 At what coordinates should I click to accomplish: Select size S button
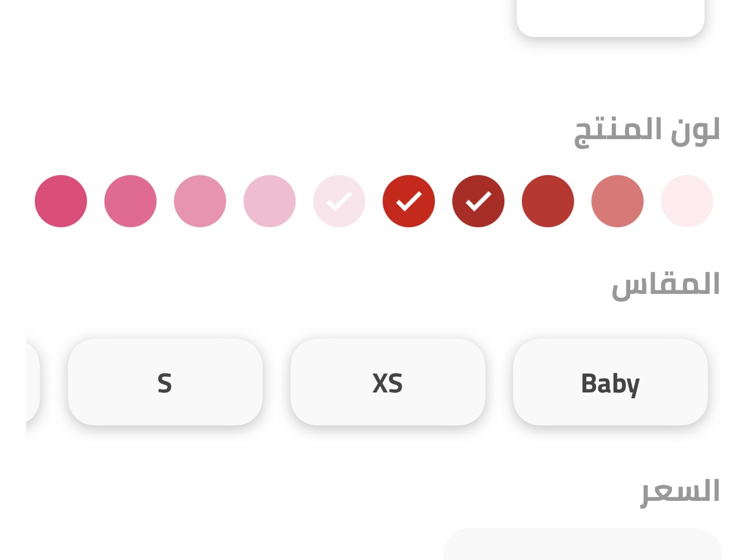pyautogui.click(x=165, y=382)
